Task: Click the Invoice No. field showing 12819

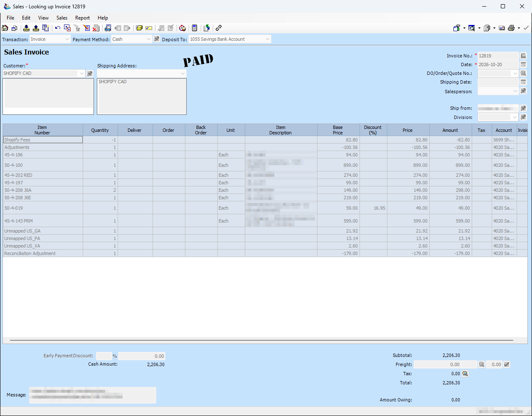Action: (x=498, y=56)
